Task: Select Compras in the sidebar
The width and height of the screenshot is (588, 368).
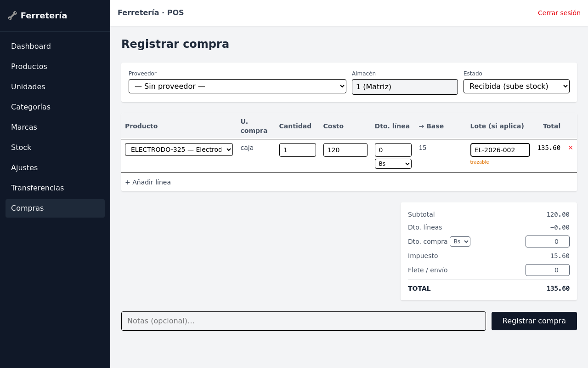Action: point(55,208)
